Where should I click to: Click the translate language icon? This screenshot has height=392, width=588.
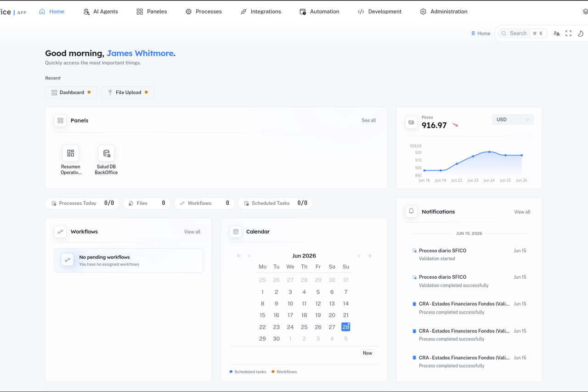(556, 34)
